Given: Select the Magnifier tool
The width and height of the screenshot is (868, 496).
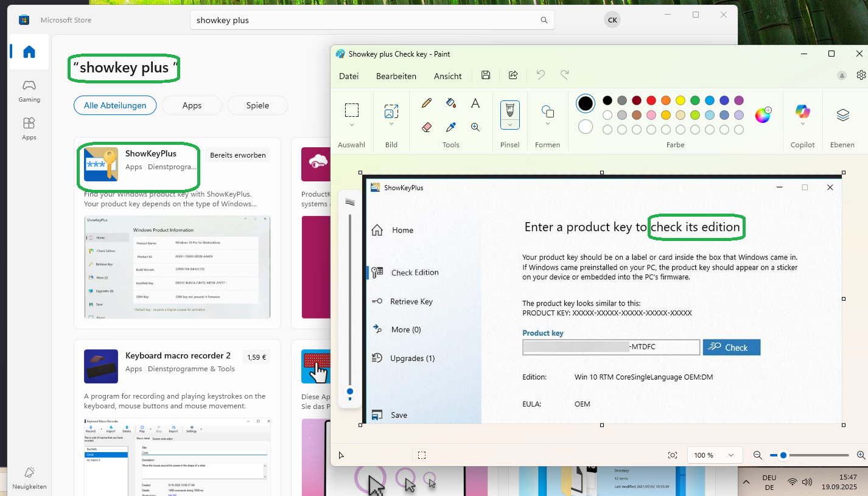Looking at the screenshot, I should click(x=475, y=127).
